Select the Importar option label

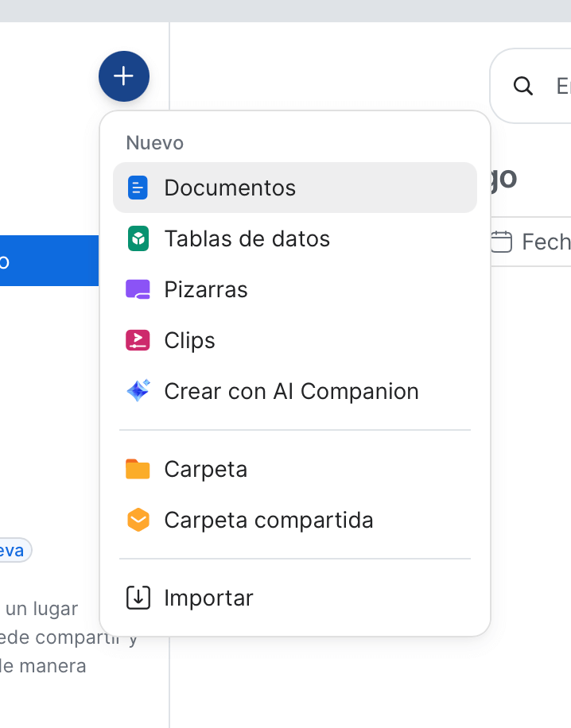(208, 598)
